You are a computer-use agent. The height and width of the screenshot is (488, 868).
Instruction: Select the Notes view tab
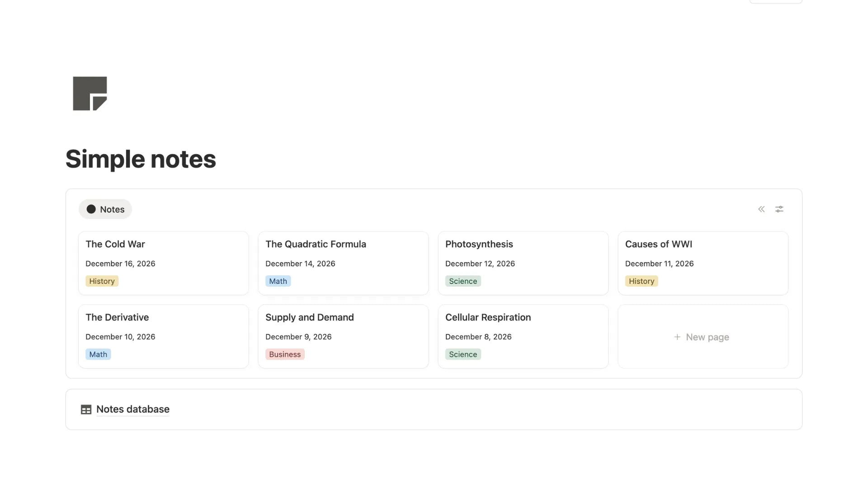[x=105, y=209]
